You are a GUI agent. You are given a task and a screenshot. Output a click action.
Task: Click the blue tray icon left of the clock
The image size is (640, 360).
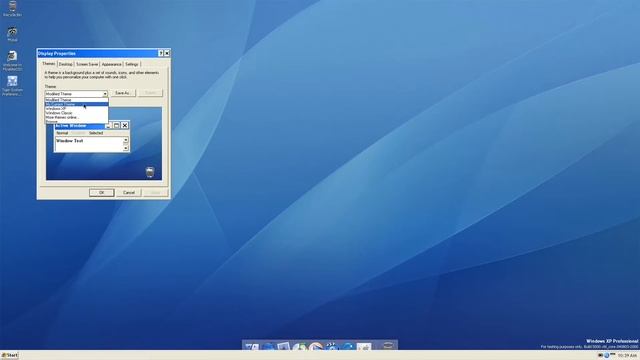[x=607, y=356]
